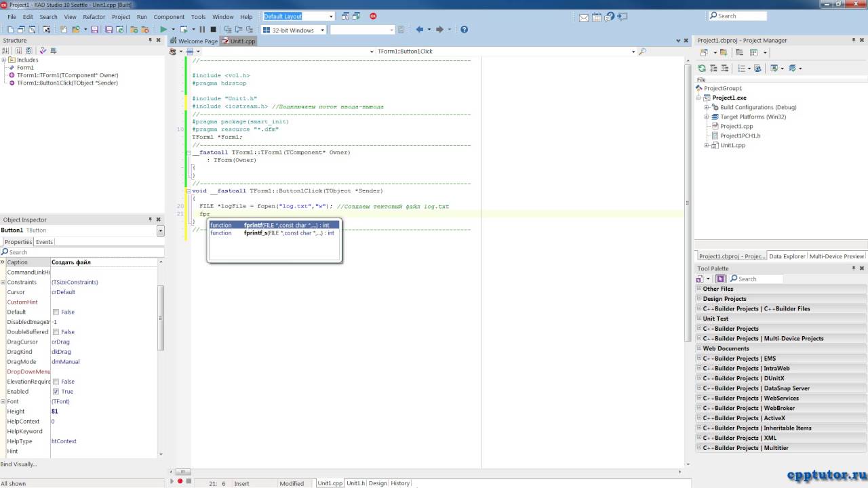Switch to the Events tab in Object Inspector

coord(44,242)
